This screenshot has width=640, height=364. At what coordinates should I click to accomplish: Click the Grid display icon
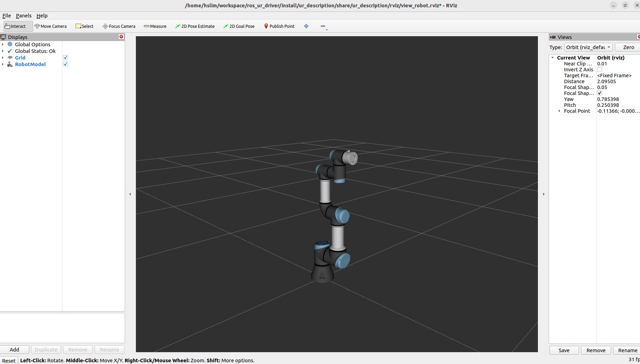[10, 57]
